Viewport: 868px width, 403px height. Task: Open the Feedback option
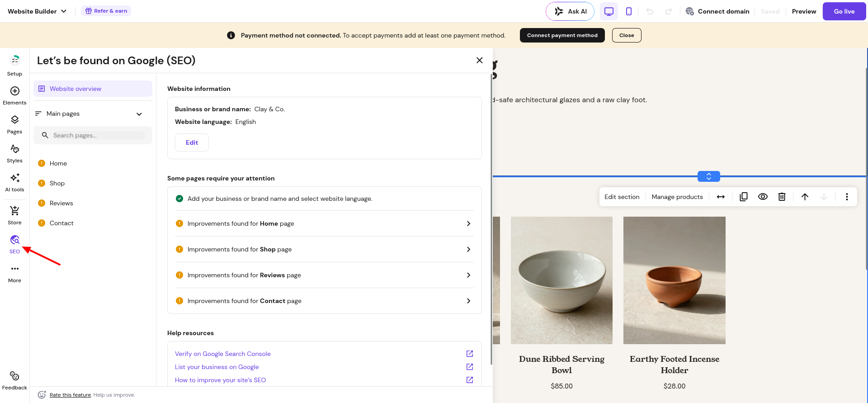tap(14, 380)
